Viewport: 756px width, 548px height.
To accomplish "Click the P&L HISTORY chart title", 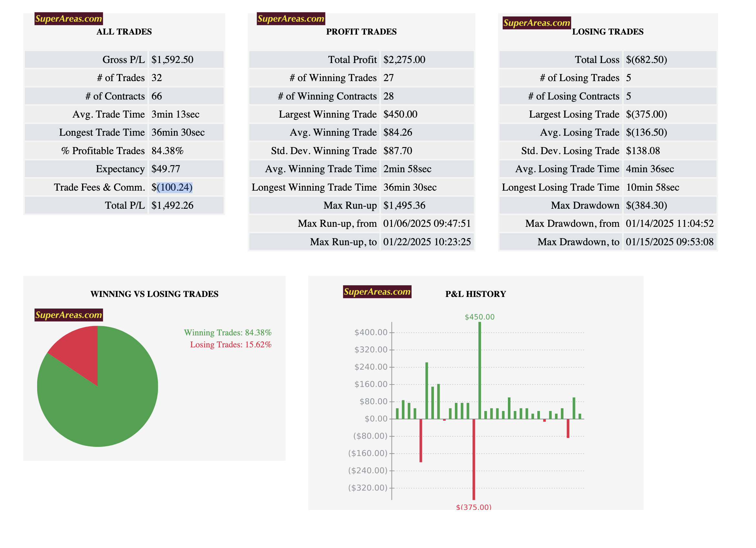I will coord(475,294).
